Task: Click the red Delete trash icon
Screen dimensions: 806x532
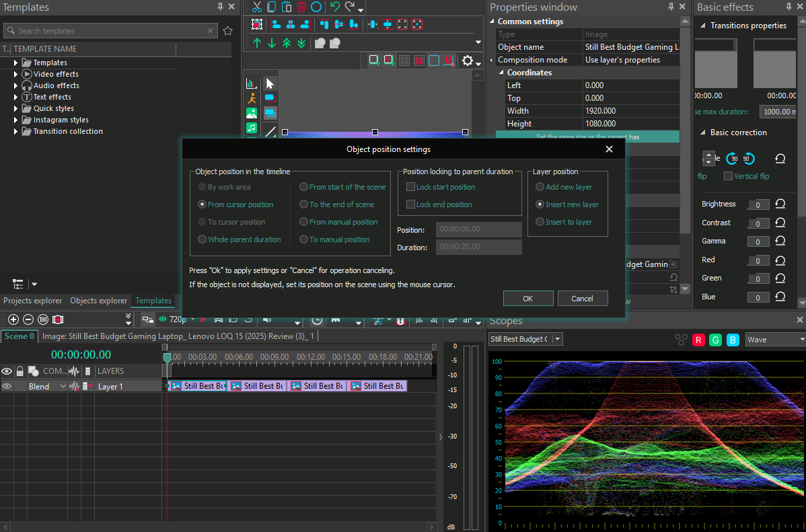Action: (x=301, y=7)
